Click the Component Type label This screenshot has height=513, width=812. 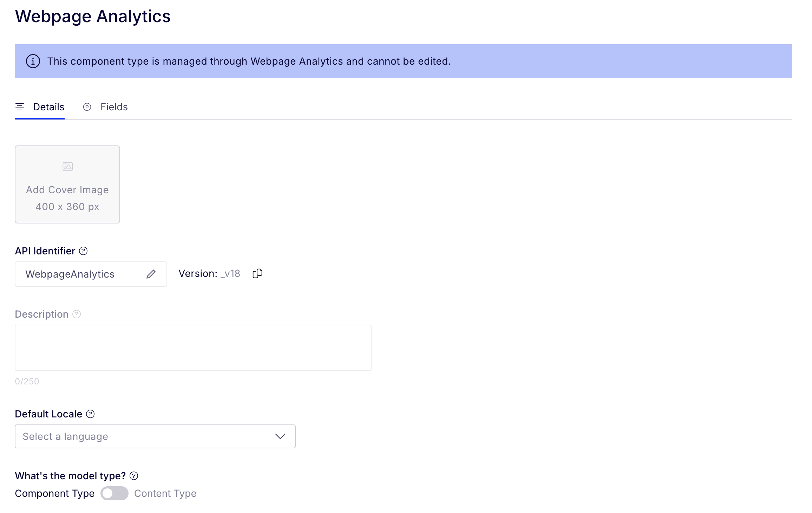click(55, 493)
